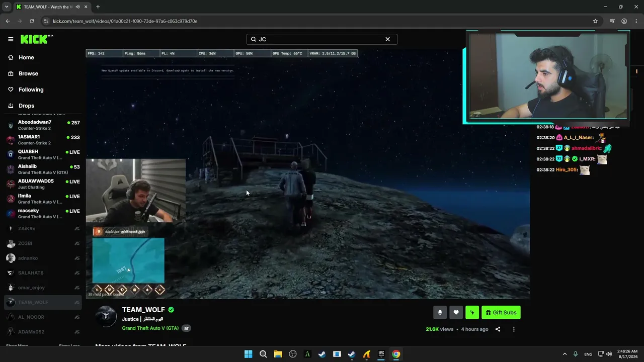Show hidden system tray icons
644x362 pixels.
click(x=565, y=354)
